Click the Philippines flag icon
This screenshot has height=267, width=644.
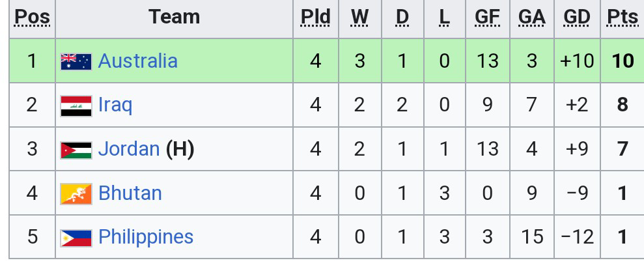pyautogui.click(x=76, y=238)
